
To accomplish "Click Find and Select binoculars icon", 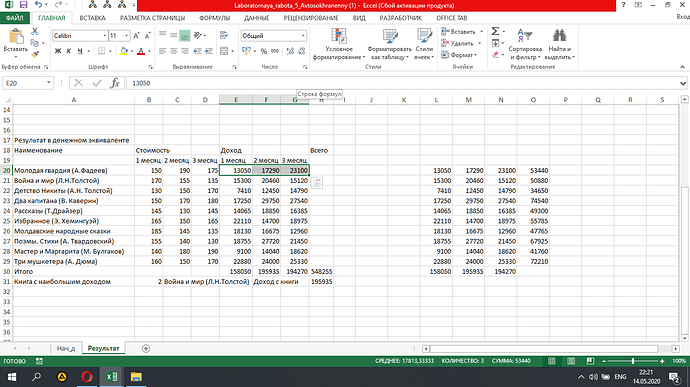I will click(559, 36).
